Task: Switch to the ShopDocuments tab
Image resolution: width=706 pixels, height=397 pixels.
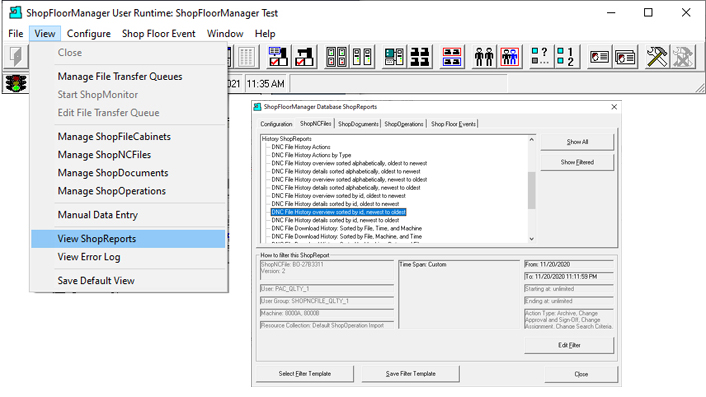Action: 358,124
